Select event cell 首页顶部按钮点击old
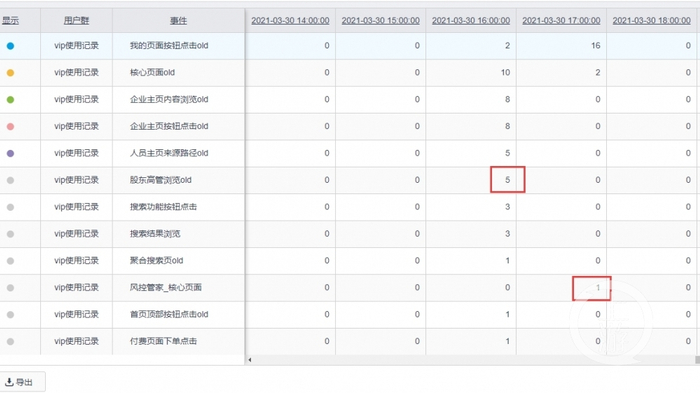 click(169, 314)
